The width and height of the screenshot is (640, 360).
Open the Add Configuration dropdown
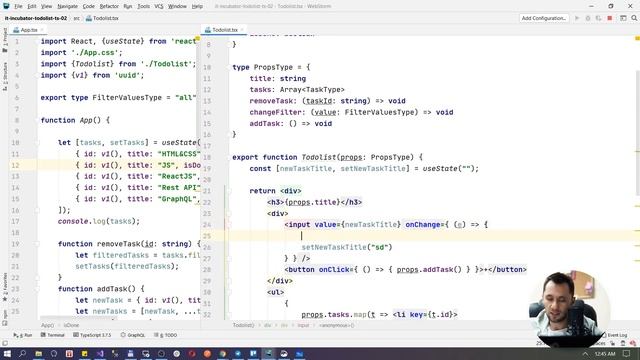pyautogui.click(x=544, y=18)
